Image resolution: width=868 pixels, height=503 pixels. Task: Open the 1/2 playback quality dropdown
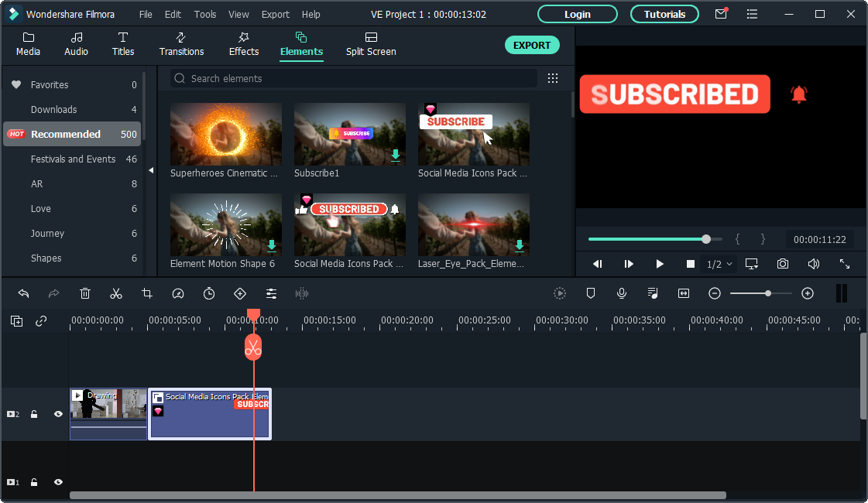(x=719, y=264)
